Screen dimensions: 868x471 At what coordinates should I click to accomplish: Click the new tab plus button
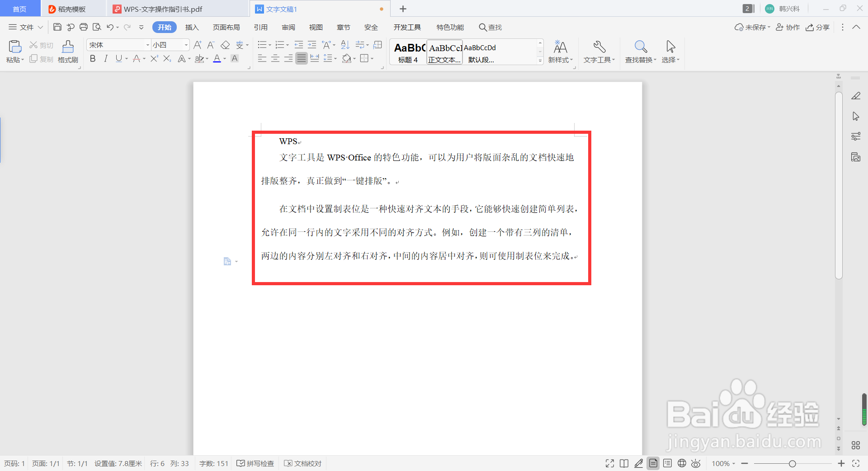[x=403, y=9]
